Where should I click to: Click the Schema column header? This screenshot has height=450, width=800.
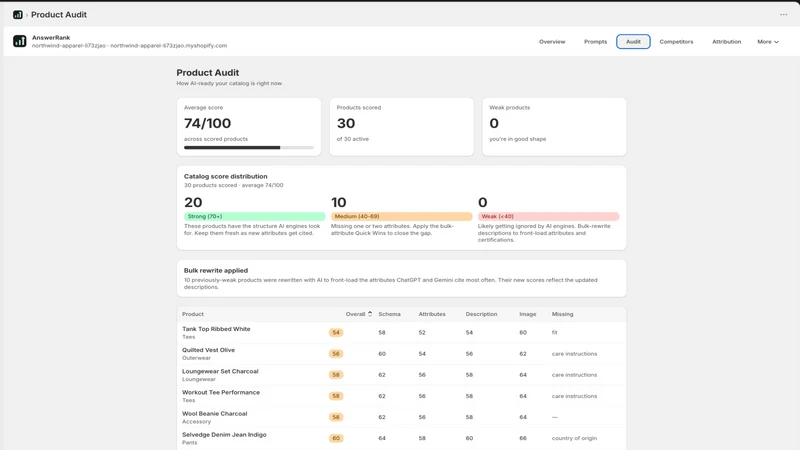[389, 314]
